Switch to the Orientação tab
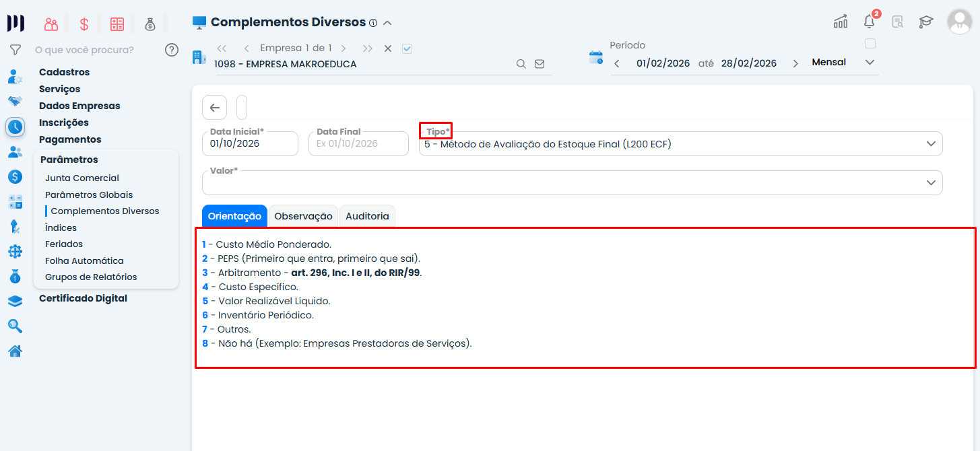The width and height of the screenshot is (980, 451). [234, 216]
